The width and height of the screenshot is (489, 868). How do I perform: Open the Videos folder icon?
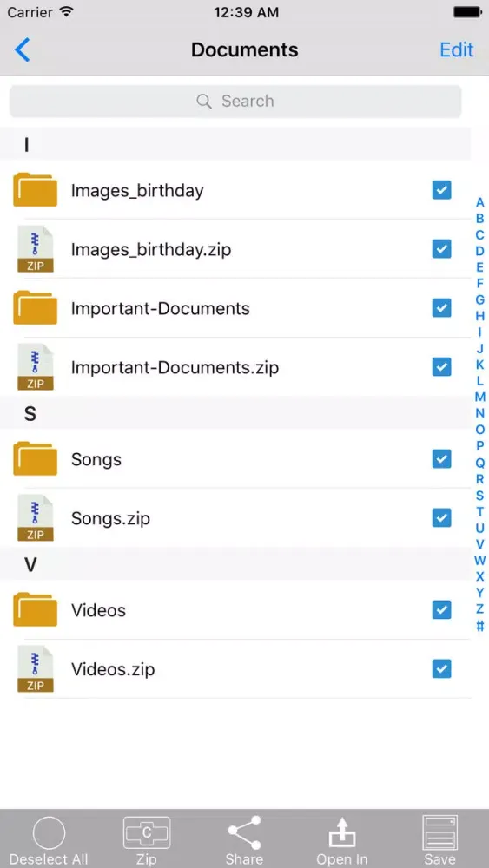pos(36,610)
